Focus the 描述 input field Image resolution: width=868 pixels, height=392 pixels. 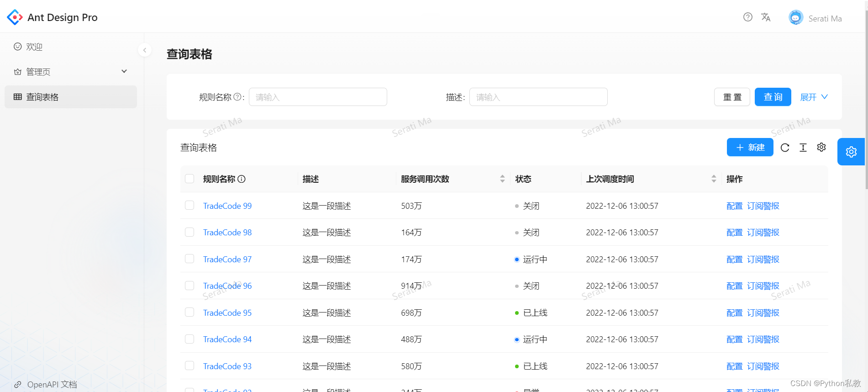tap(538, 97)
